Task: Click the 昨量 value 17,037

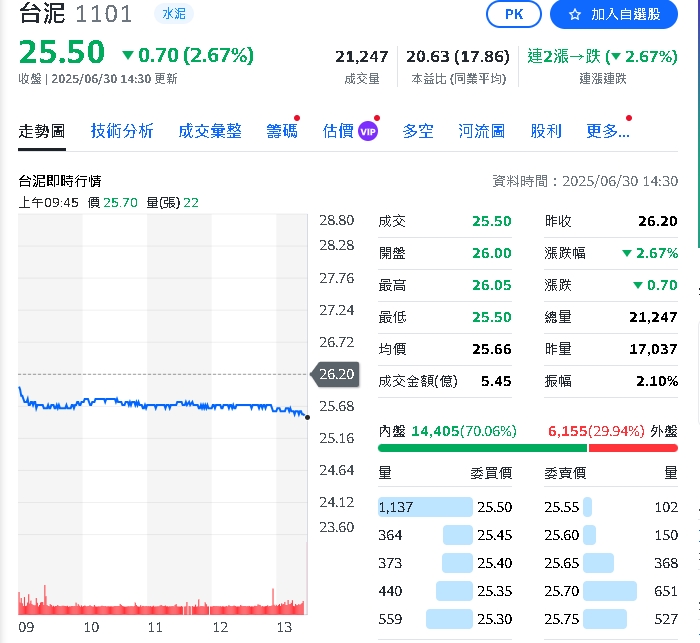Action: click(654, 349)
